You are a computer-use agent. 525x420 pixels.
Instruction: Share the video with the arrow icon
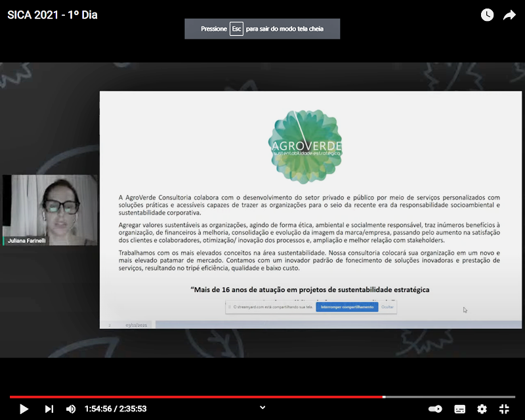pyautogui.click(x=509, y=14)
